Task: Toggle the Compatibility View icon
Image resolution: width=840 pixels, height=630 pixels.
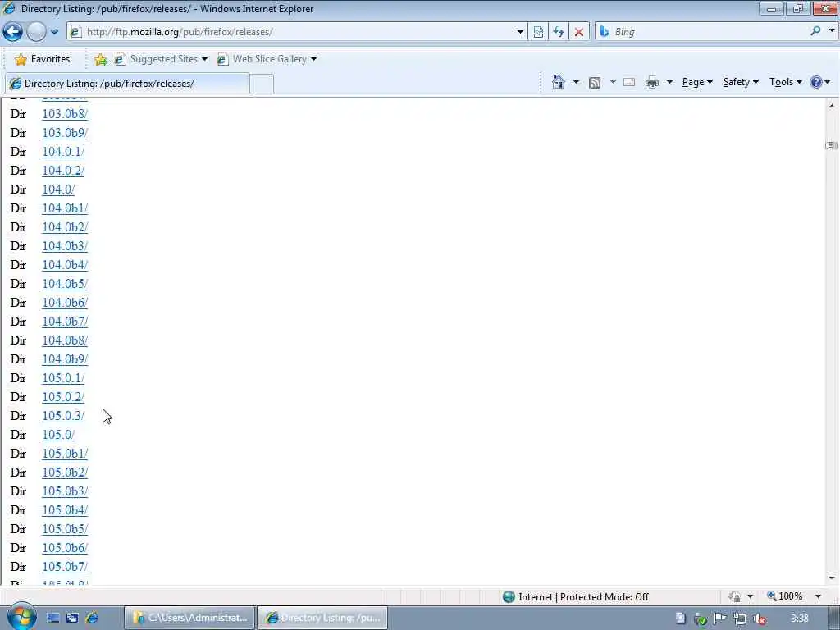Action: [538, 32]
